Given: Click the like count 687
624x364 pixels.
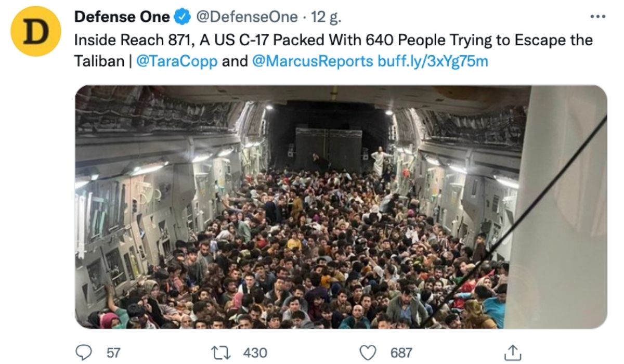Looking at the screenshot, I should coord(401,353).
